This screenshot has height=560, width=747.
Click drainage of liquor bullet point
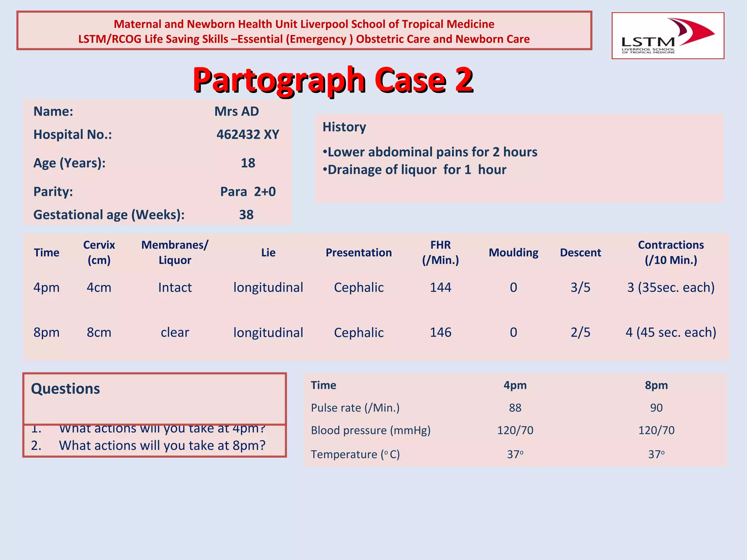415,170
